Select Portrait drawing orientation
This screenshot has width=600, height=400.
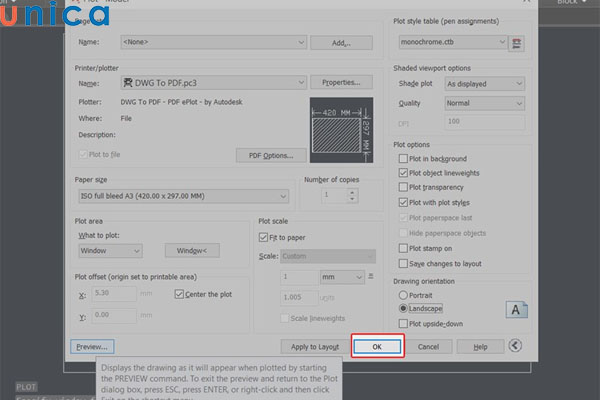[402, 296]
